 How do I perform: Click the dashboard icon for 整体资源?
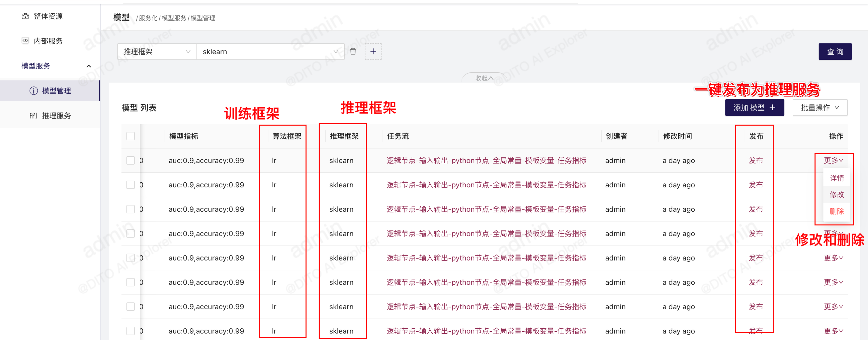pyautogui.click(x=25, y=16)
